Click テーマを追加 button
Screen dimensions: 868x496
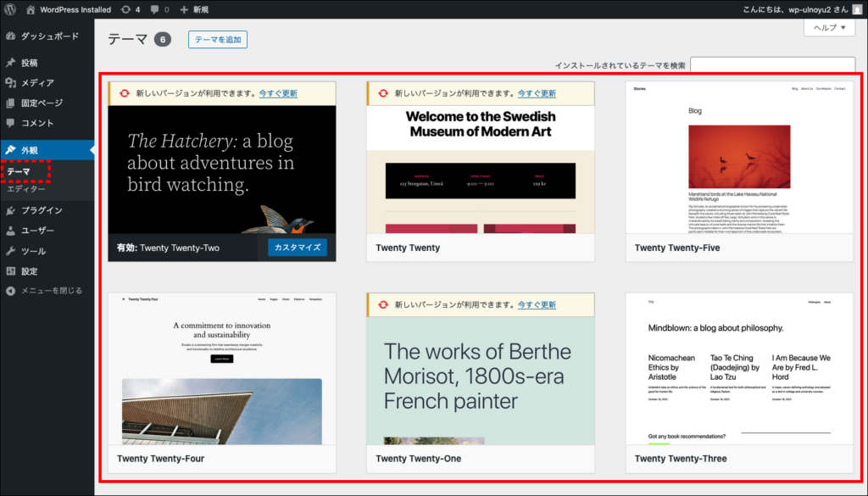coord(218,39)
